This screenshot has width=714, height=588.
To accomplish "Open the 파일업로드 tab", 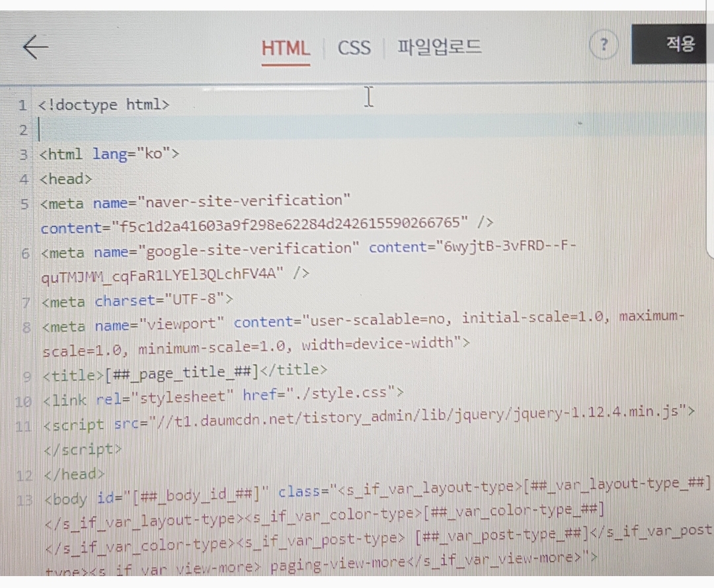I will click(439, 47).
